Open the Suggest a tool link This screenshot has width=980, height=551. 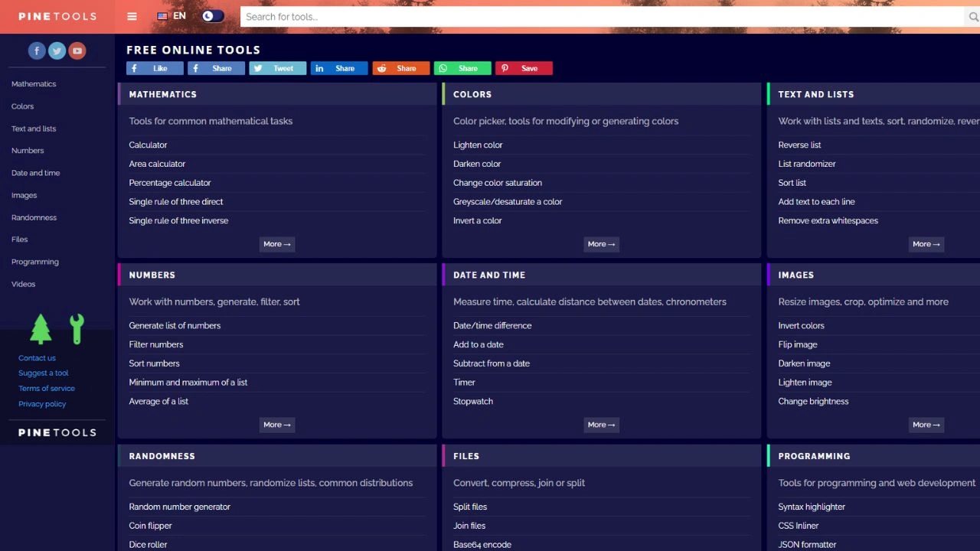pos(44,373)
